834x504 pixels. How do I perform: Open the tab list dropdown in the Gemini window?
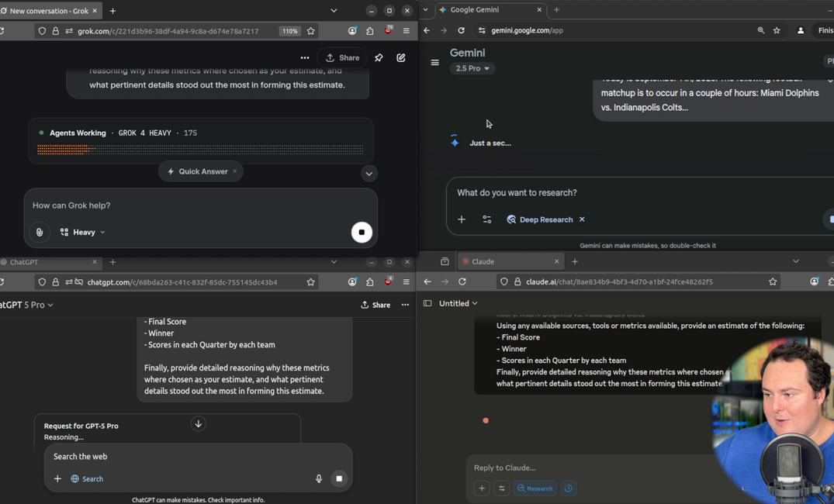click(425, 9)
